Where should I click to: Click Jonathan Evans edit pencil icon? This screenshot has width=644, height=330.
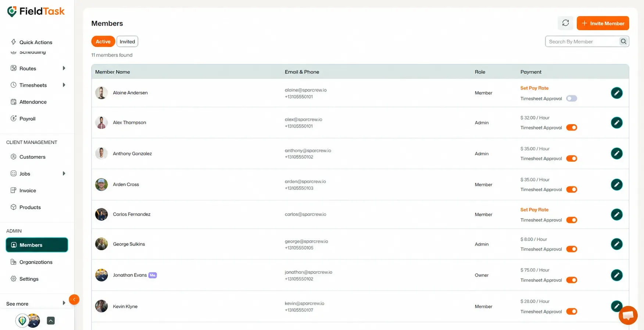coord(616,275)
